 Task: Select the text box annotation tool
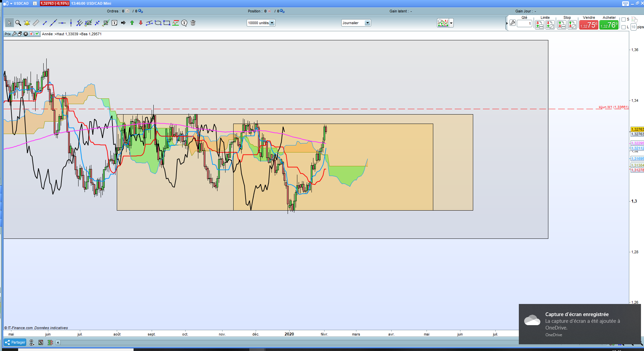click(x=114, y=23)
